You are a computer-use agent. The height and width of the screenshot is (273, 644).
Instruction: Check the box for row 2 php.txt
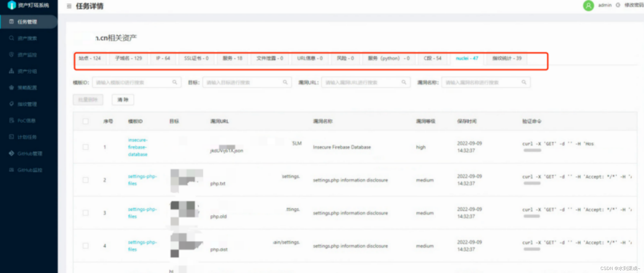pos(86,180)
